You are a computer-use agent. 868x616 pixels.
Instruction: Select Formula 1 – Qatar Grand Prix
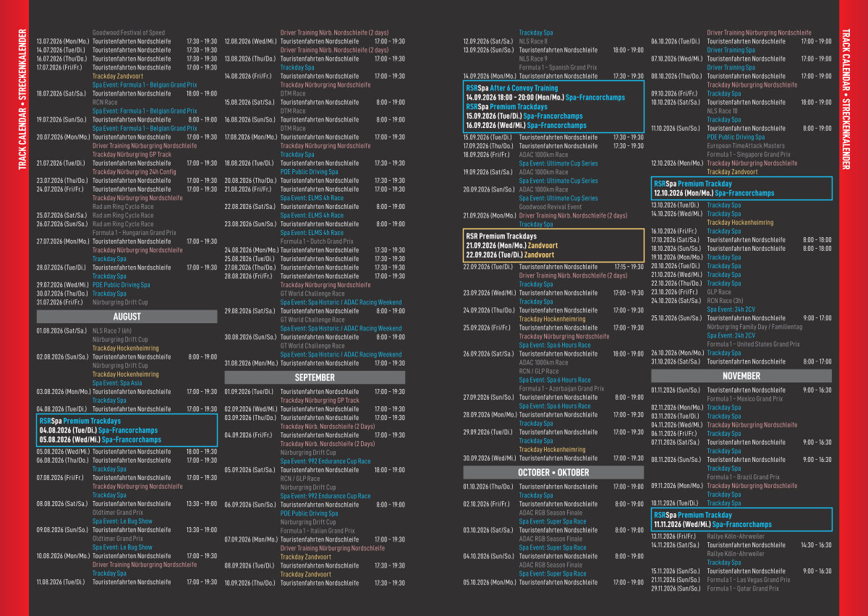[x=743, y=589]
